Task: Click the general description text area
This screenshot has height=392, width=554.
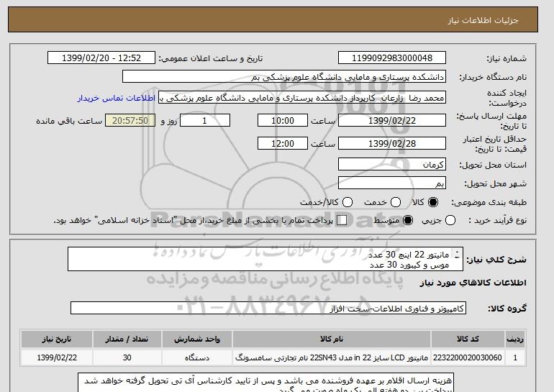Action: pos(265,259)
